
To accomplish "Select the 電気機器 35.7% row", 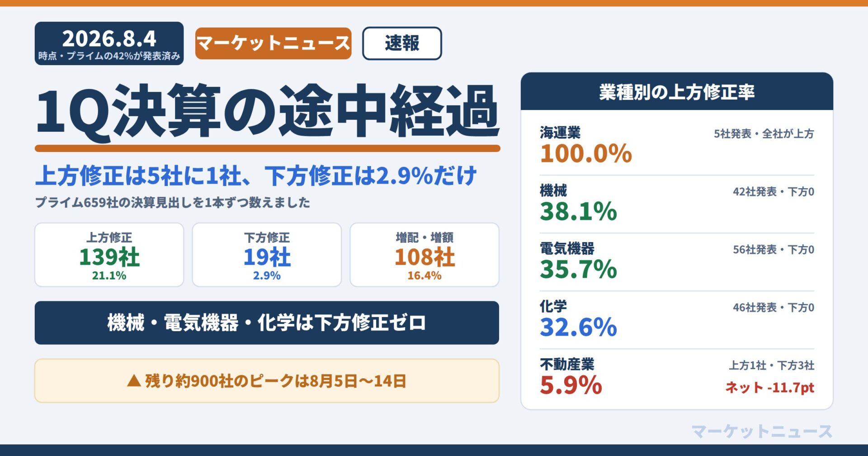I will click(677, 262).
